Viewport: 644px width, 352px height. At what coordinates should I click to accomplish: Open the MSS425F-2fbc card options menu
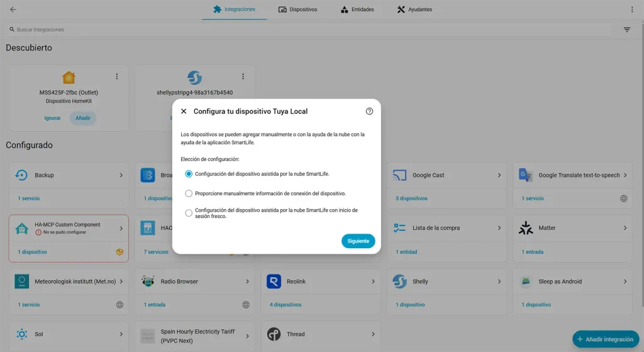[x=116, y=76]
